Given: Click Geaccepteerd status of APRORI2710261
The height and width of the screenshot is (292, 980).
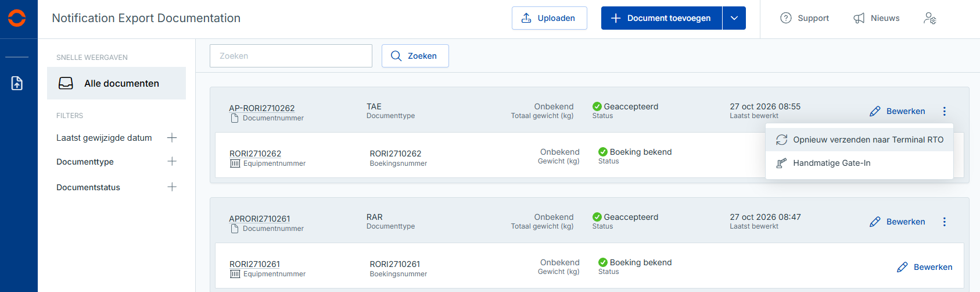Looking at the screenshot, I should (x=626, y=217).
